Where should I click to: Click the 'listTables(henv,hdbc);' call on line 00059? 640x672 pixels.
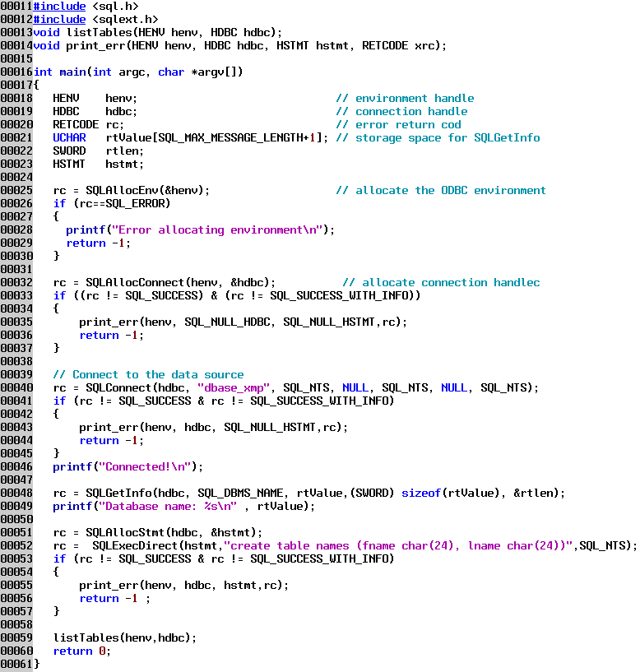click(125, 638)
